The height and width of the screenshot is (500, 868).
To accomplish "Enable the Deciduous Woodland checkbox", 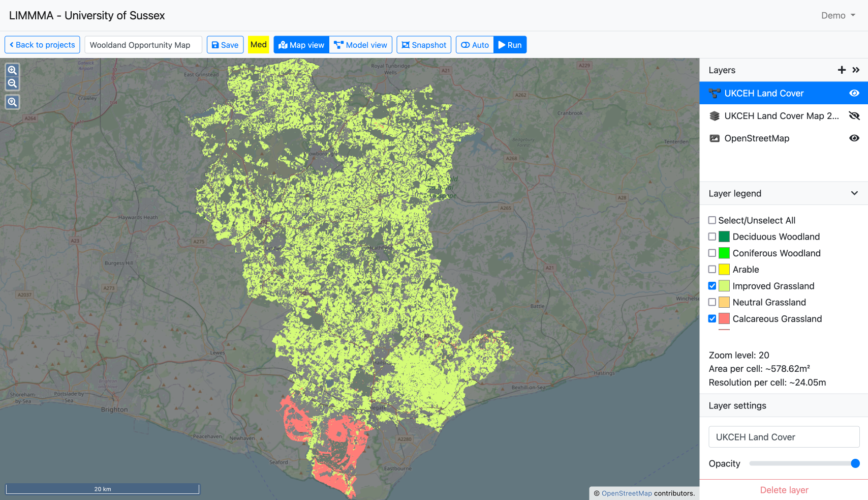I will click(x=712, y=237).
